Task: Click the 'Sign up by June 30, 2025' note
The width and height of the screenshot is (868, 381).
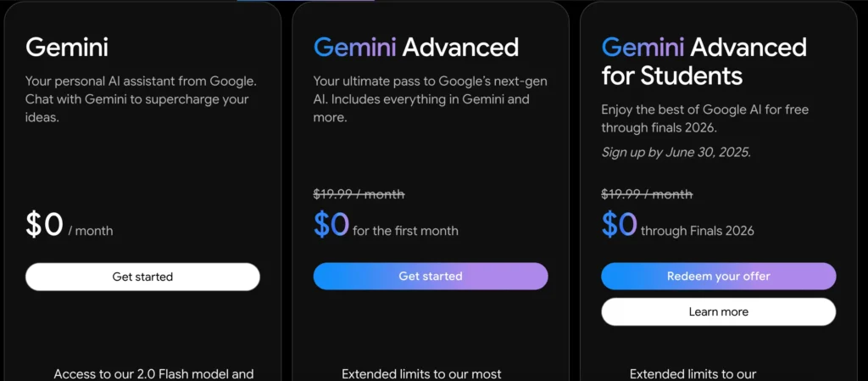Action: [676, 152]
